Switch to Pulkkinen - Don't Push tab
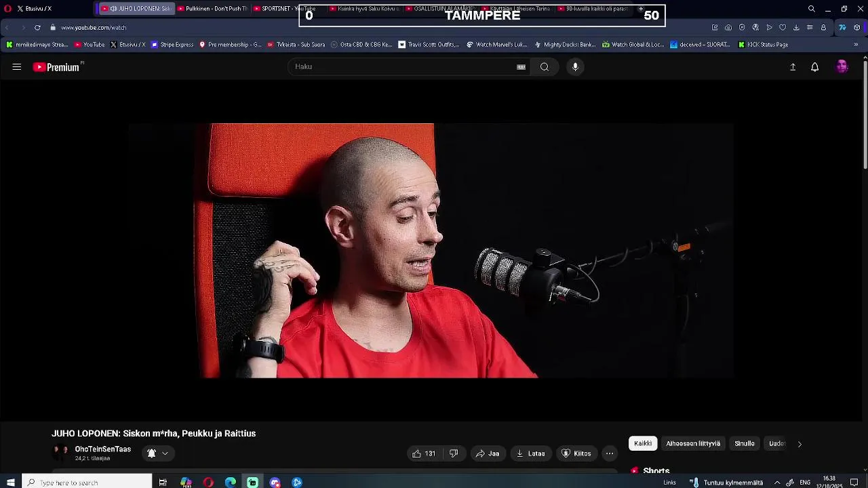868x488 pixels. pos(212,9)
